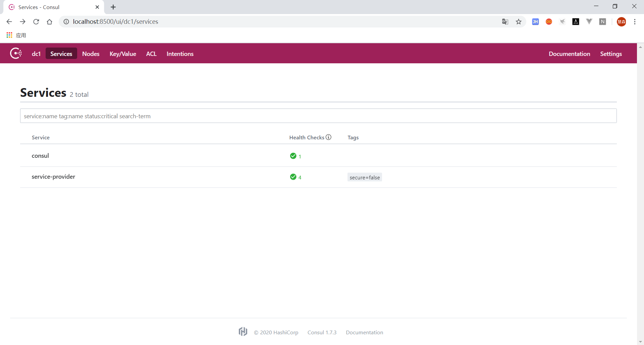Reload the page

(x=36, y=22)
